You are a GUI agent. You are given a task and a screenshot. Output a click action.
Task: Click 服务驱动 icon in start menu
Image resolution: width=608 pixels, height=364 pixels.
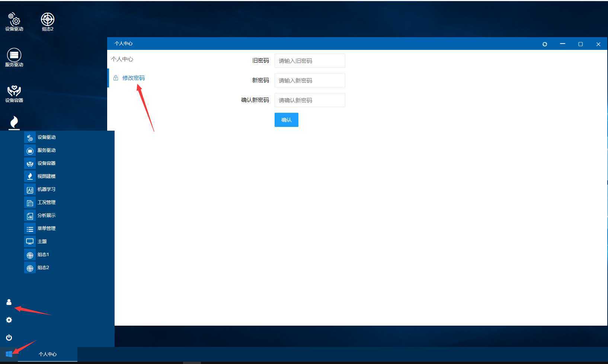click(x=30, y=150)
